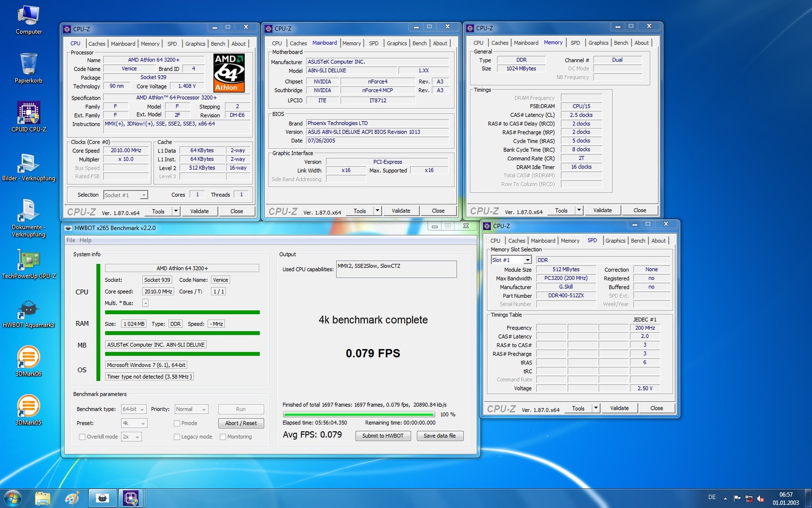Click the benchmark progress bar at 100 %

[359, 414]
